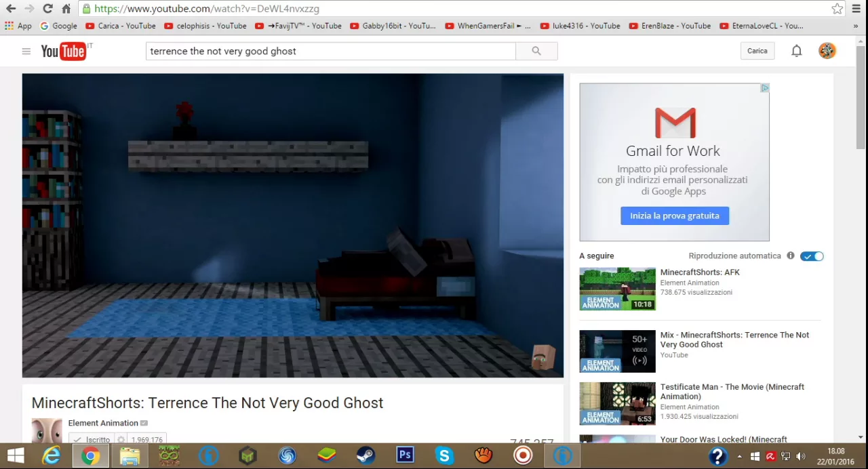Open the Chrome hamburger menu

click(x=856, y=9)
